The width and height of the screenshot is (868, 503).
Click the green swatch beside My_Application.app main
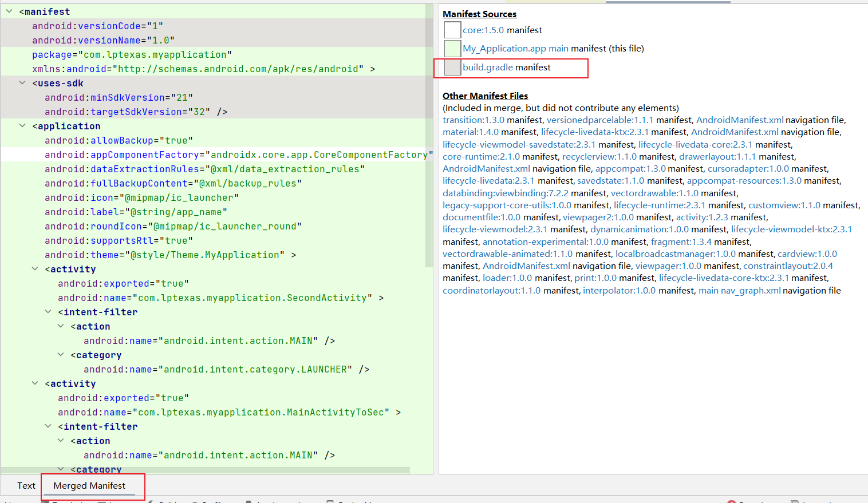(452, 49)
